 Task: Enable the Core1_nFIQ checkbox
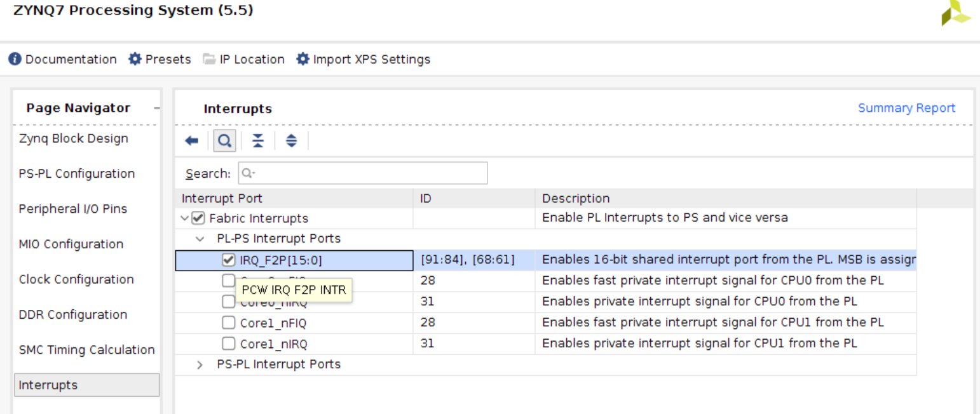pyautogui.click(x=228, y=323)
